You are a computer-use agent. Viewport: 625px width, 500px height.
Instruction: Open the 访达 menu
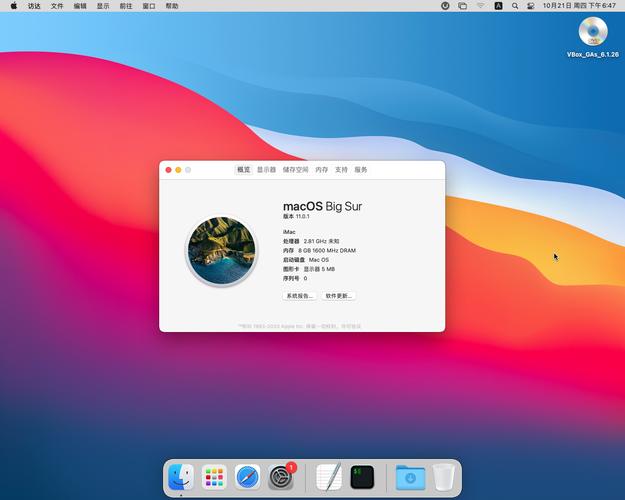(34, 6)
